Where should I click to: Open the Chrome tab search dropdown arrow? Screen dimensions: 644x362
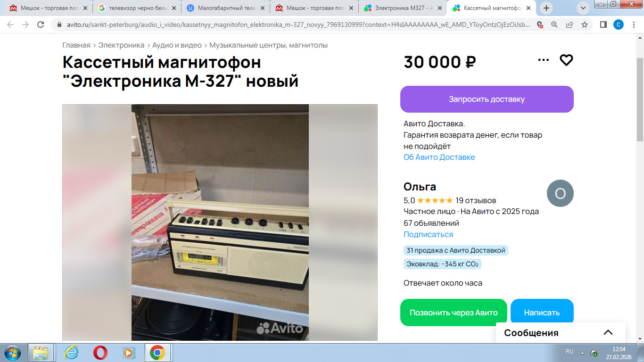click(x=583, y=8)
